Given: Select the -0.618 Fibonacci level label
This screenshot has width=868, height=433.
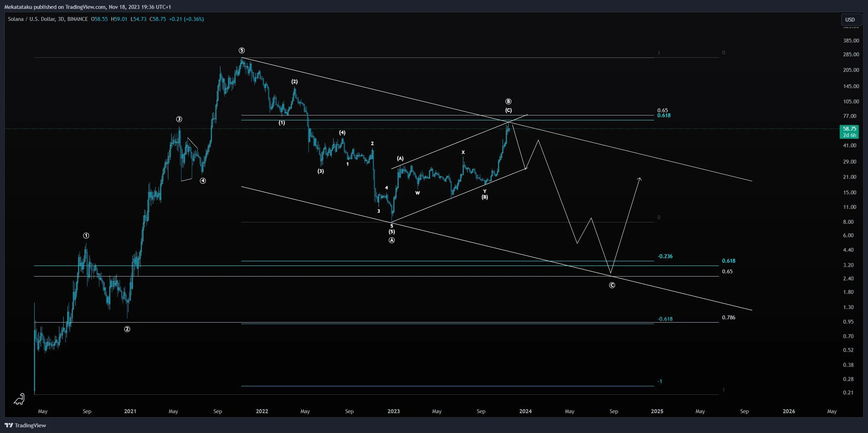Looking at the screenshot, I should pyautogui.click(x=665, y=319).
